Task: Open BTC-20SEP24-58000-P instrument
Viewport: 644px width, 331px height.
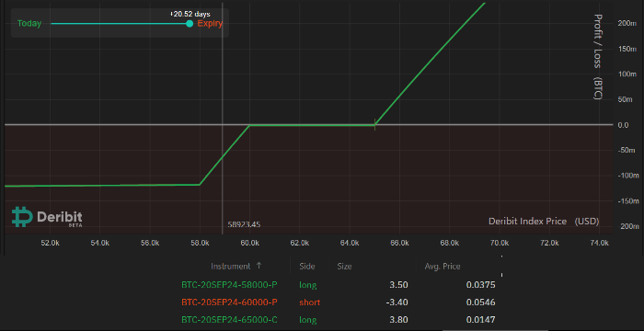Action: coord(229,285)
